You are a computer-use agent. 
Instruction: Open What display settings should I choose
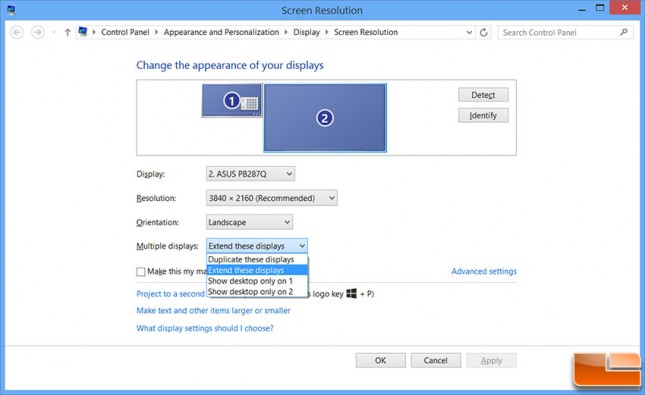[205, 328]
